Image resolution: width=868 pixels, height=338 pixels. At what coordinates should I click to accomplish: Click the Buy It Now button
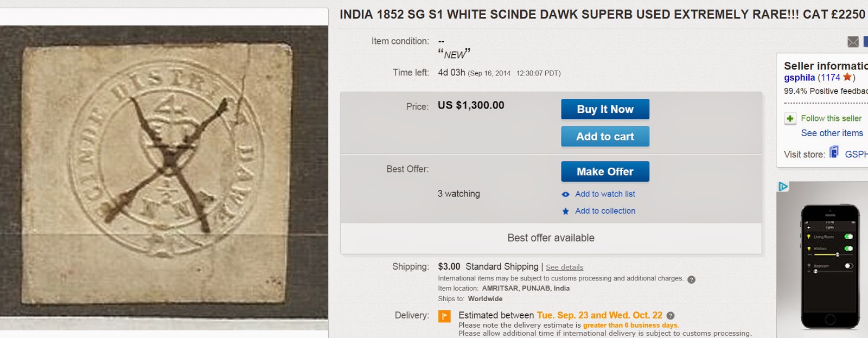[605, 109]
